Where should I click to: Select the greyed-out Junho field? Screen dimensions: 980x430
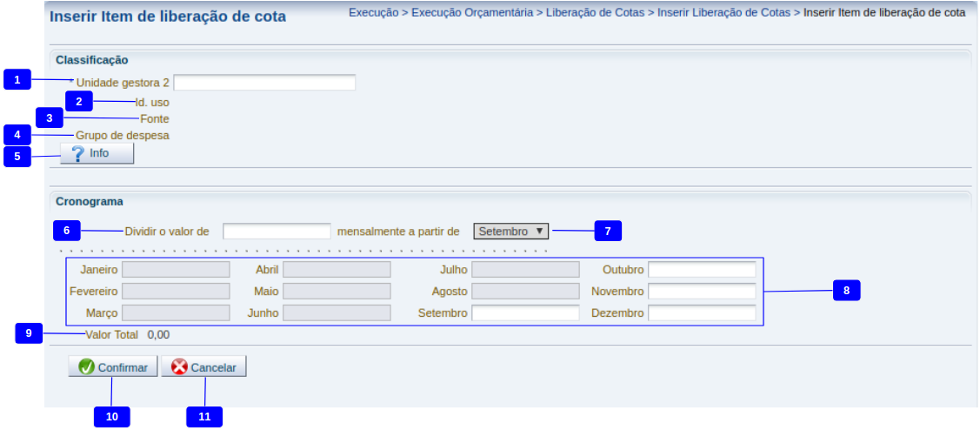coord(337,313)
